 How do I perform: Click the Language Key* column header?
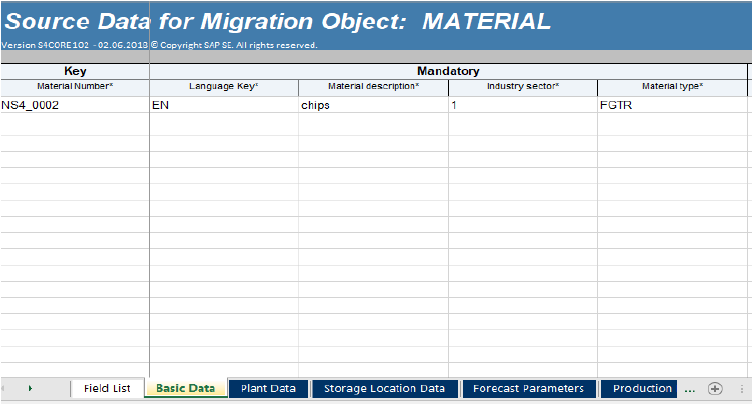click(x=224, y=87)
